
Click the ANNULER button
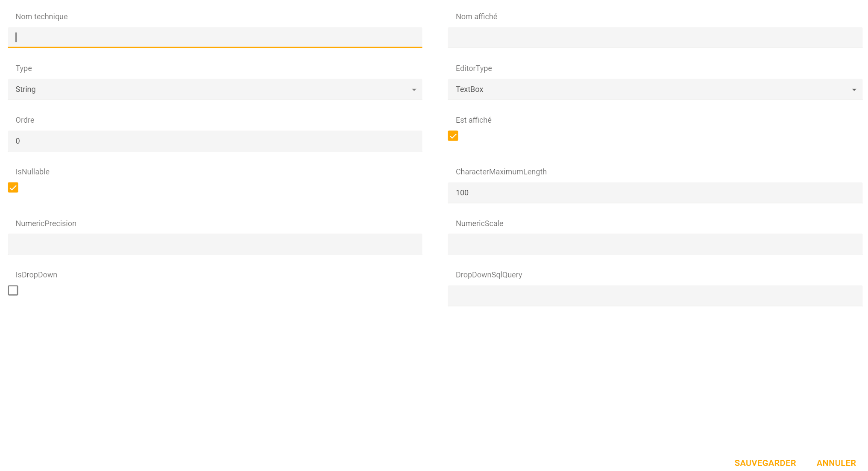(836, 463)
